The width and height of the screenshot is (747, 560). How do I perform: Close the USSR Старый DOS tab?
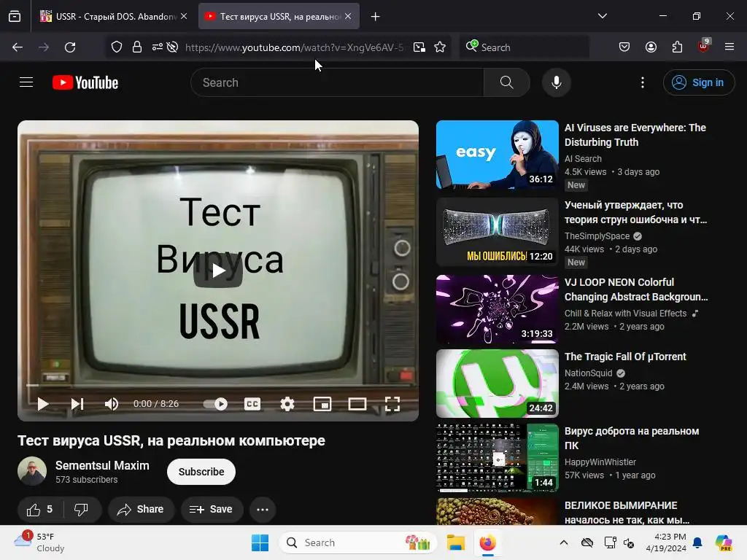(184, 16)
